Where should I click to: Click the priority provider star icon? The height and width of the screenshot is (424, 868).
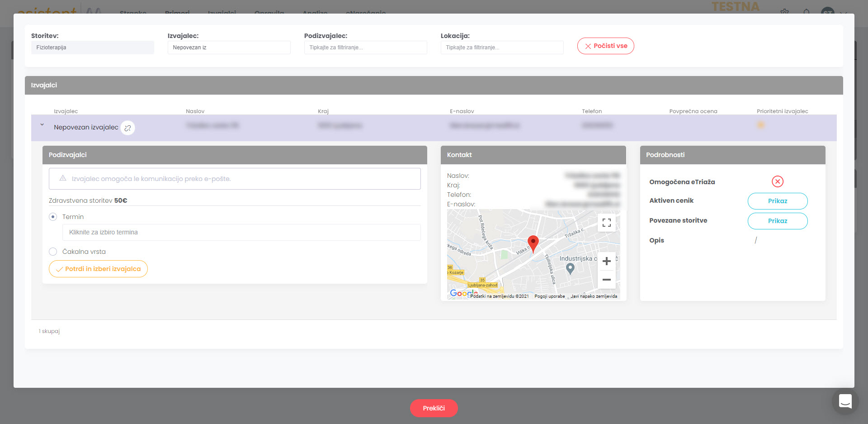(x=761, y=125)
